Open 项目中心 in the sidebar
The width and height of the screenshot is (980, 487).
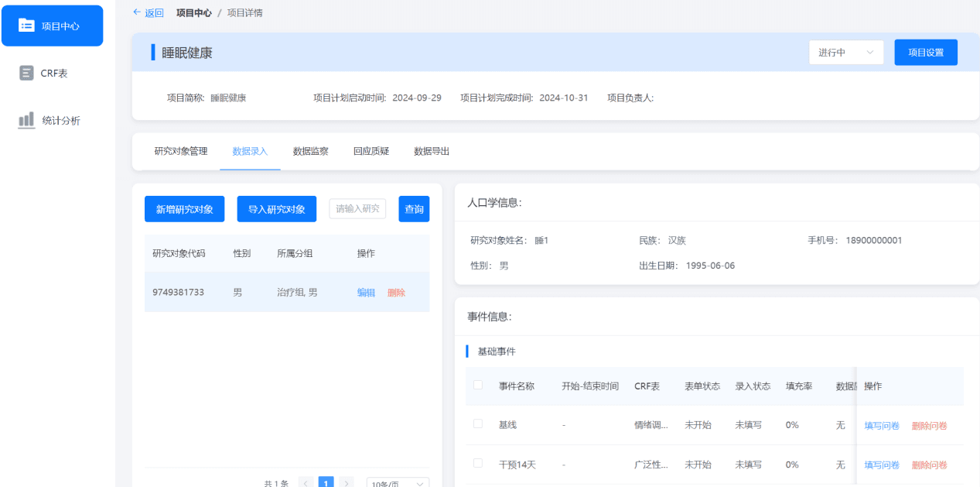[52, 26]
